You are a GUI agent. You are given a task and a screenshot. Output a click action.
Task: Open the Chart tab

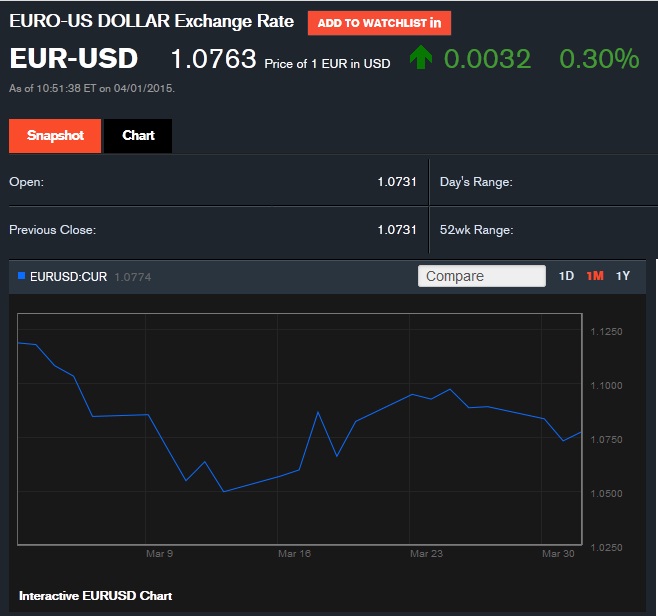[138, 136]
